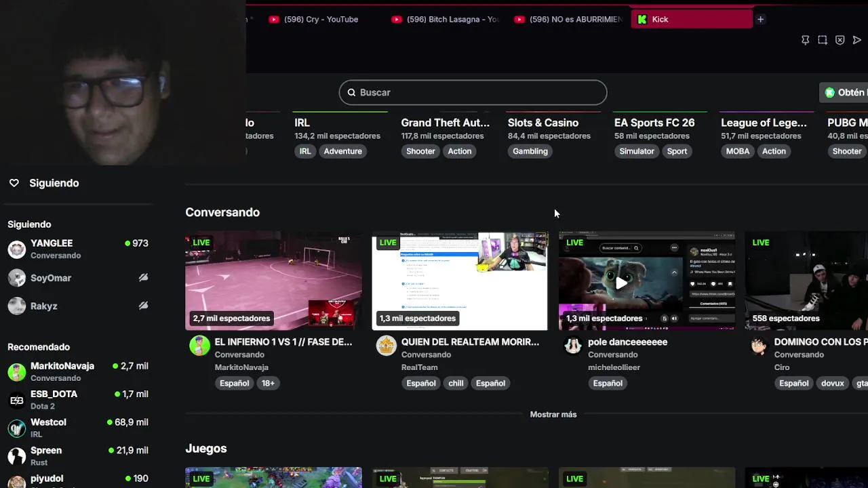
Task: Click micheleollieer avatar under stream card
Action: pos(572,346)
